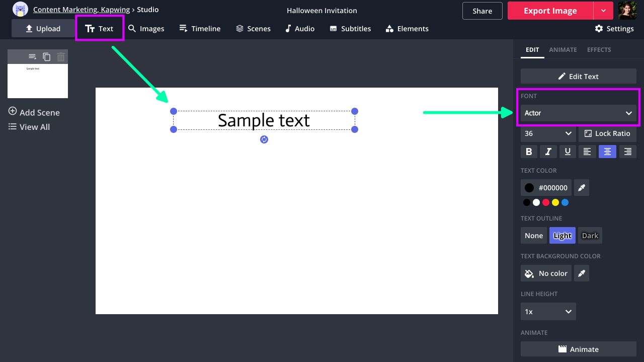This screenshot has height=362, width=644.
Task: Click the rotate handle below the text box
Action: [264, 139]
